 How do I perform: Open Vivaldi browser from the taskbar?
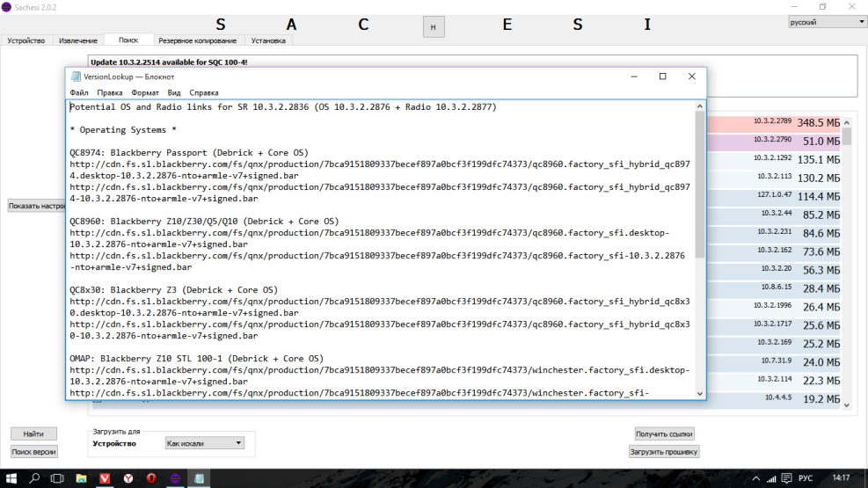[x=105, y=478]
